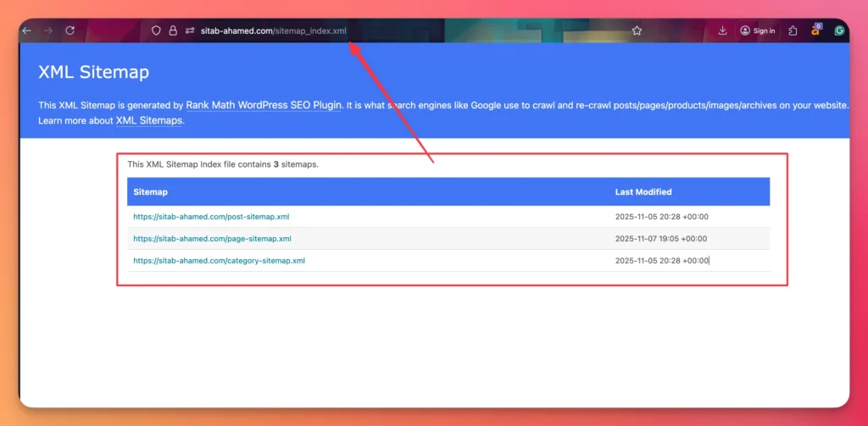868x426 pixels.
Task: Open the downloads panel
Action: [x=722, y=30]
